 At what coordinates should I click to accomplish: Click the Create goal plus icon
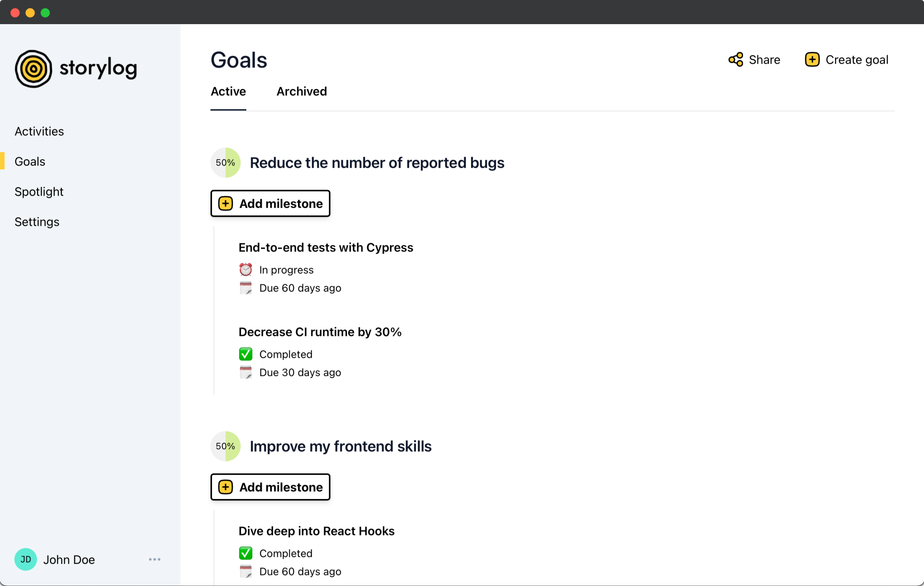(812, 60)
